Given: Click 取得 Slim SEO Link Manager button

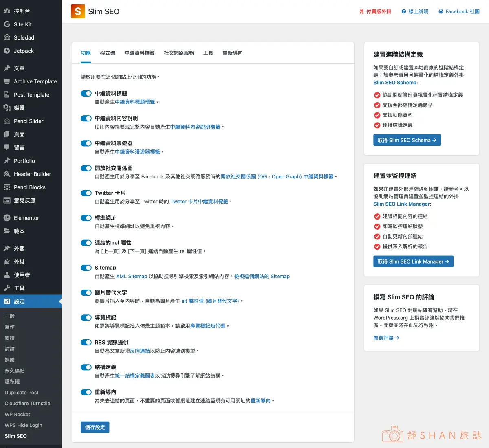Looking at the screenshot, I should click(413, 261).
